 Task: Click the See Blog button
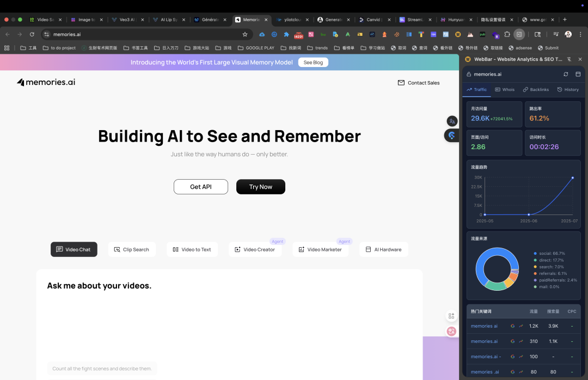tap(313, 62)
